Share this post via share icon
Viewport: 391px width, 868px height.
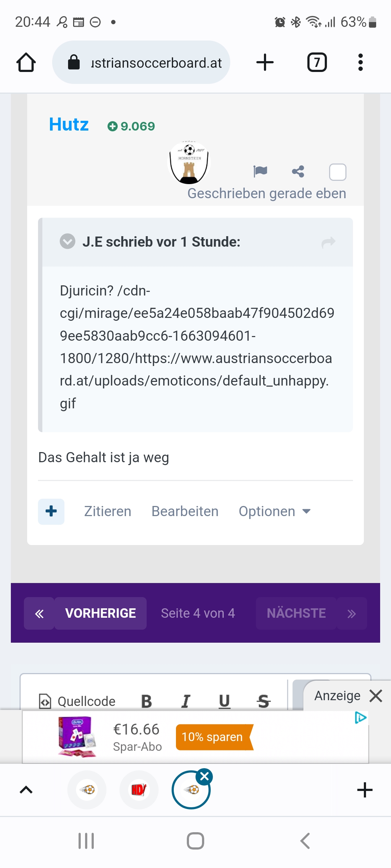tap(298, 171)
